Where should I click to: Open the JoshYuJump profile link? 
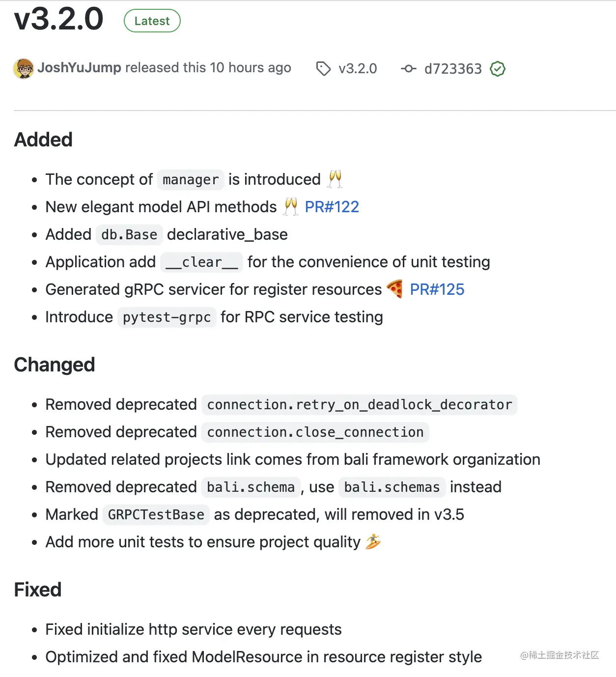point(80,67)
